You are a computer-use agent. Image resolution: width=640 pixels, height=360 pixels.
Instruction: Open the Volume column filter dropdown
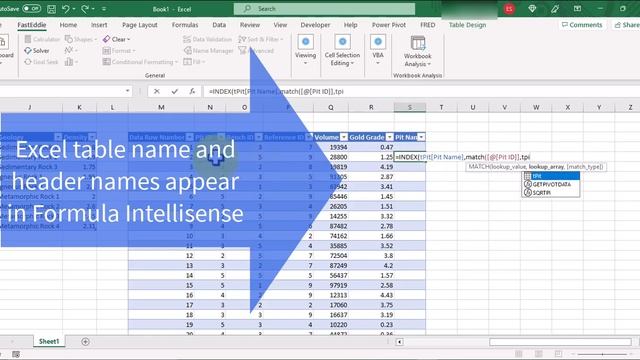tap(344, 137)
